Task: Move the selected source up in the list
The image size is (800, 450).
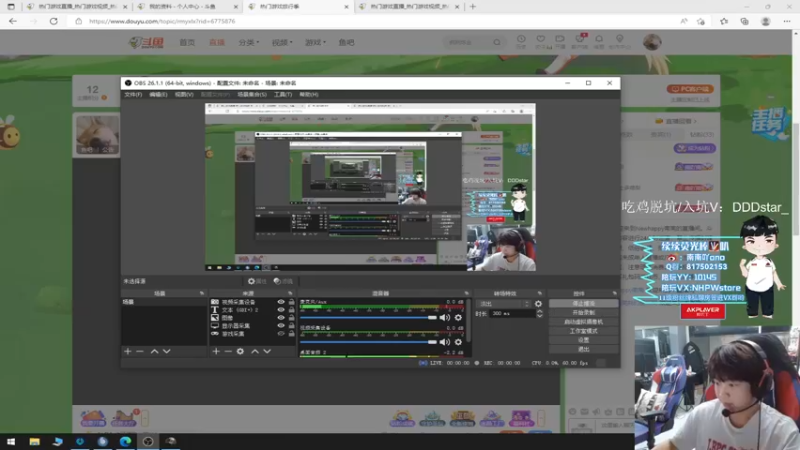Action: coord(255,352)
